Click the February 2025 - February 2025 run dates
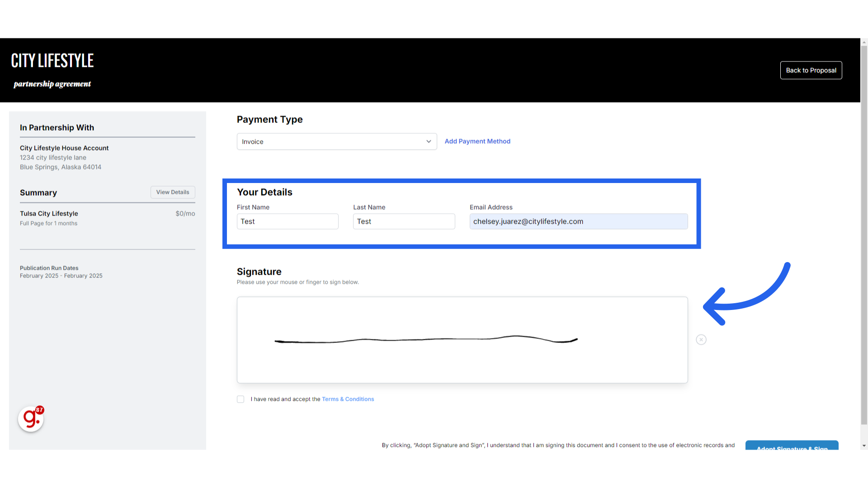Screen dimensions: 868x488 (x=61, y=276)
